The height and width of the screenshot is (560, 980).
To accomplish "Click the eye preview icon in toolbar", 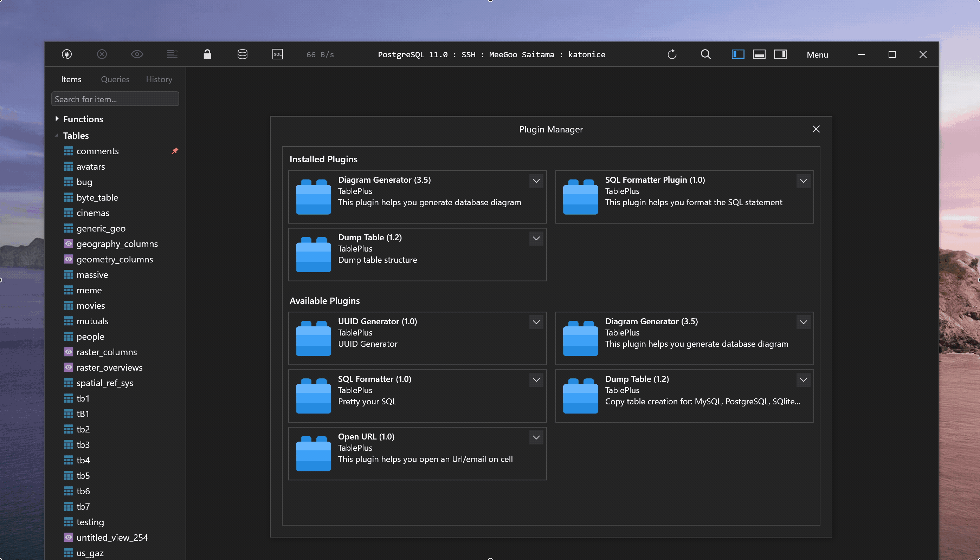I will click(137, 54).
